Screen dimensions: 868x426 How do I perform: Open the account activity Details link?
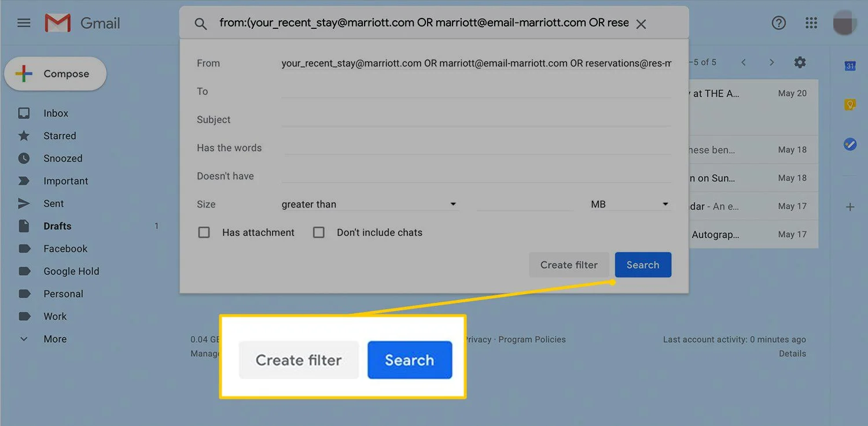792,353
